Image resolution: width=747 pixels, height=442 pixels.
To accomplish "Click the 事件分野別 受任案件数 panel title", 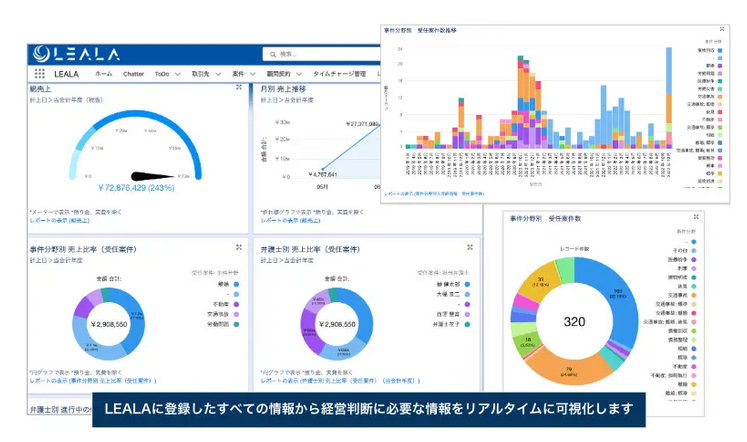I will 545,219.
